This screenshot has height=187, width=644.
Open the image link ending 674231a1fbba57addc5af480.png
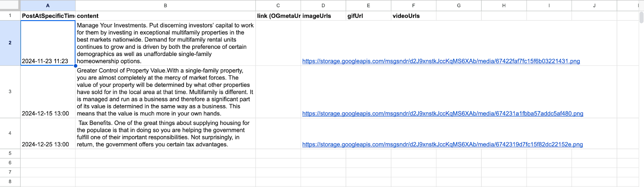click(x=443, y=114)
